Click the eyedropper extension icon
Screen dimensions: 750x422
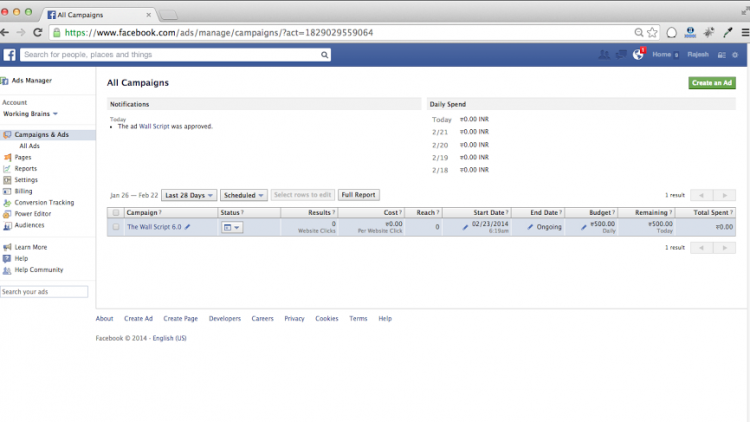728,33
